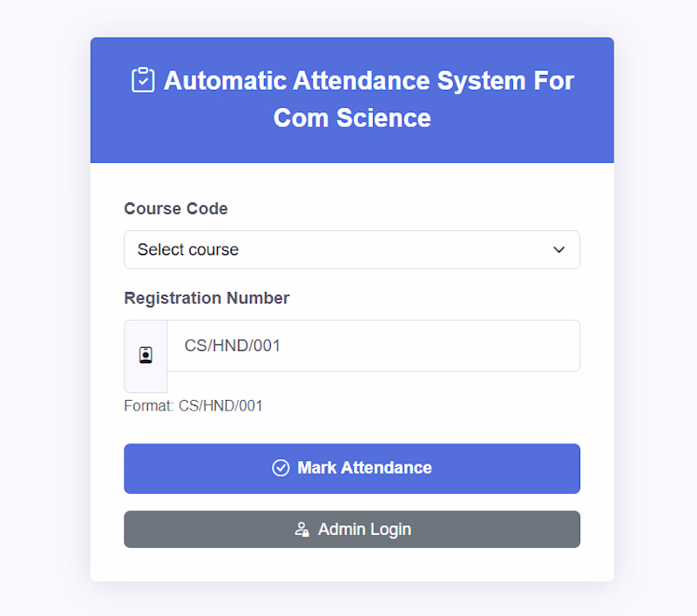The height and width of the screenshot is (616, 697).
Task: Click empty white space below Admin Login
Action: 351,565
